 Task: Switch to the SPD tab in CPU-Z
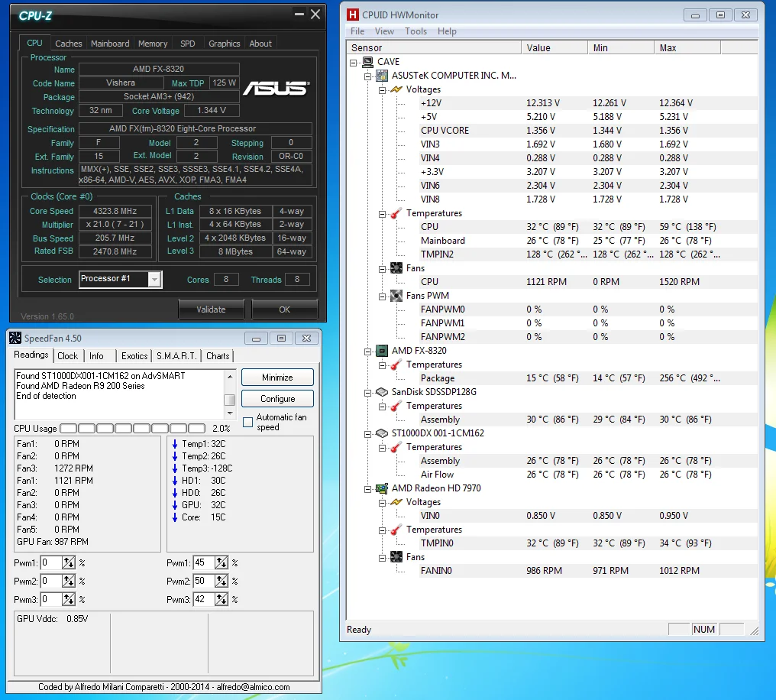(x=188, y=44)
